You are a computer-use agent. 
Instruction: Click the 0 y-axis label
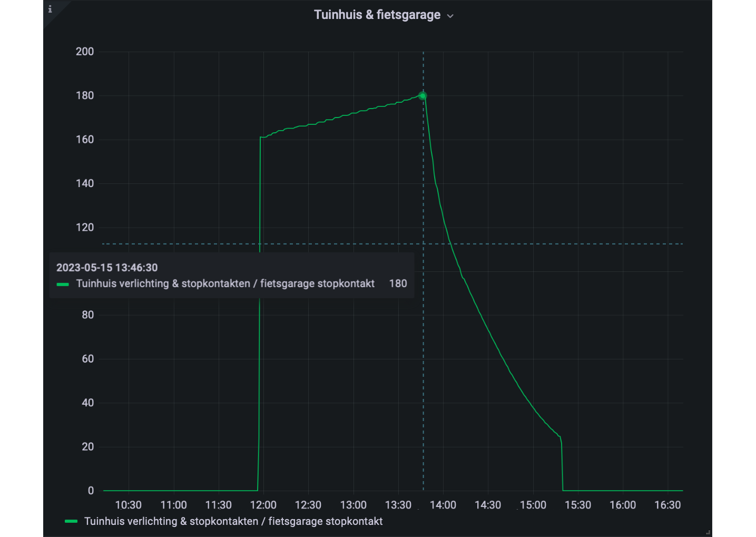(91, 491)
